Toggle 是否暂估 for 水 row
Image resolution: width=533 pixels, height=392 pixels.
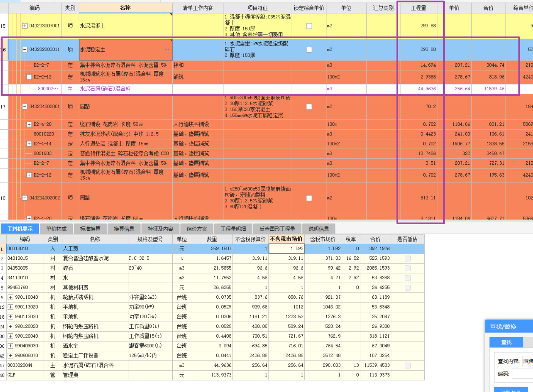click(x=408, y=278)
